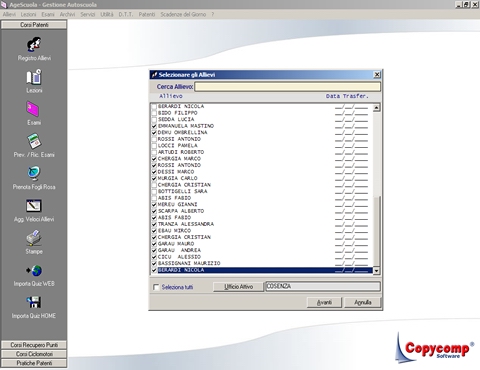
Task: Open the Patenti menu
Action: click(147, 14)
